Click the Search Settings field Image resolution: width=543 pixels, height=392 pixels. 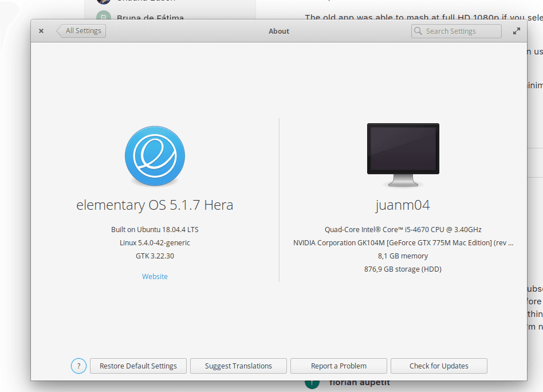tap(456, 31)
